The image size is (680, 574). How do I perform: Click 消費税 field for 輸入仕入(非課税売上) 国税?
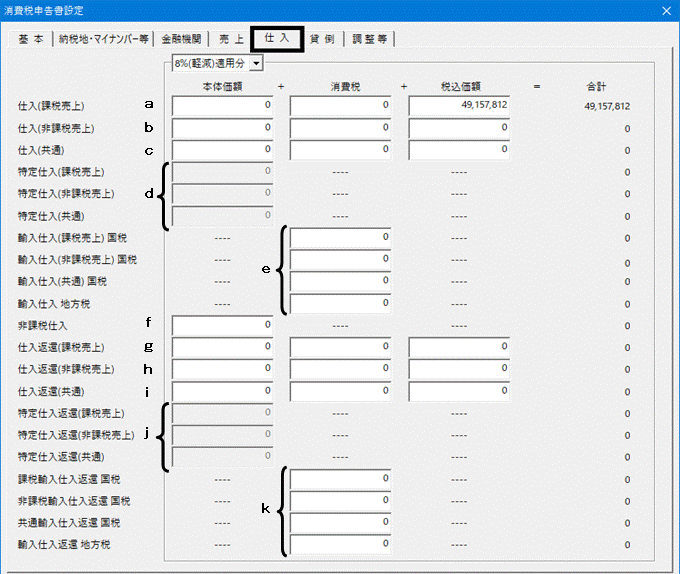(340, 259)
